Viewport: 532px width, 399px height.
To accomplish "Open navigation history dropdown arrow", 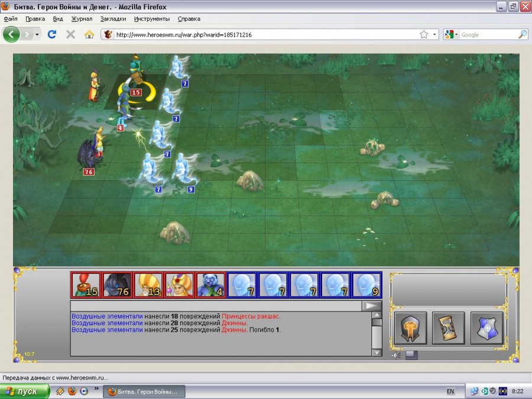I will tap(37, 34).
